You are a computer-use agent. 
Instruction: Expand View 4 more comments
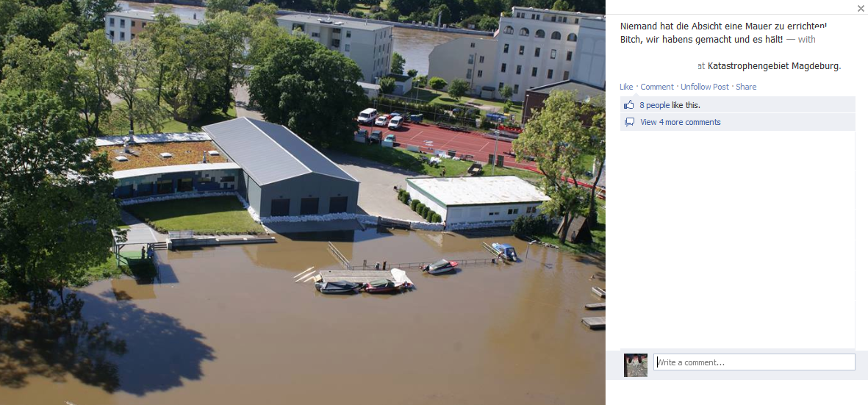681,122
